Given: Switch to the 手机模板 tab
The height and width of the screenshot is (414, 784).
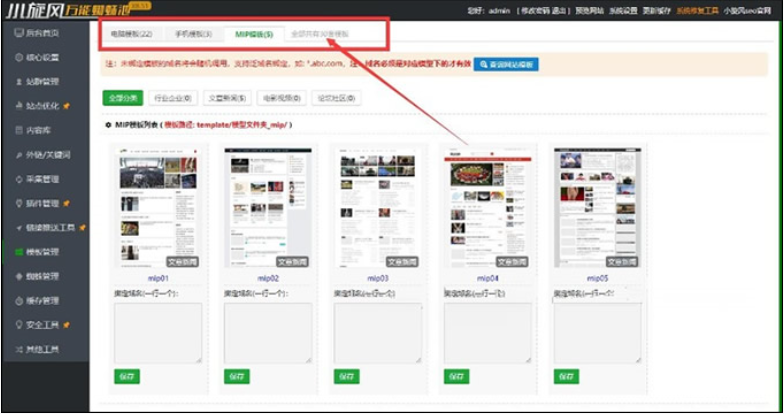Looking at the screenshot, I should tap(193, 34).
